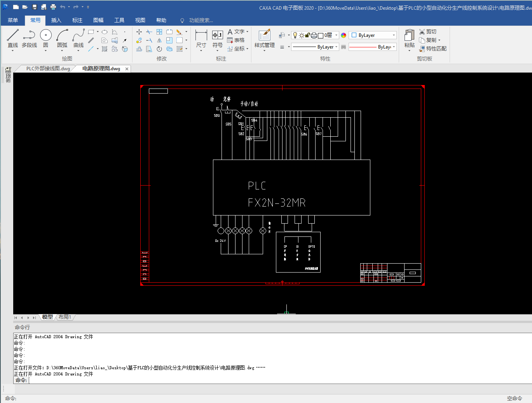Toggle layer on/off via the lightbulb icon
The image size is (532, 403).
pos(295,35)
